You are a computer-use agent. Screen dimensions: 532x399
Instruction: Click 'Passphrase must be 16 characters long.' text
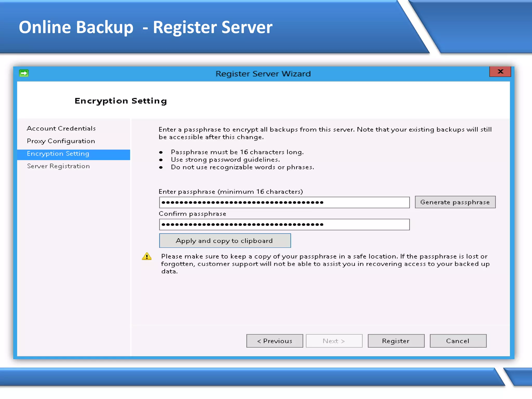[237, 152]
